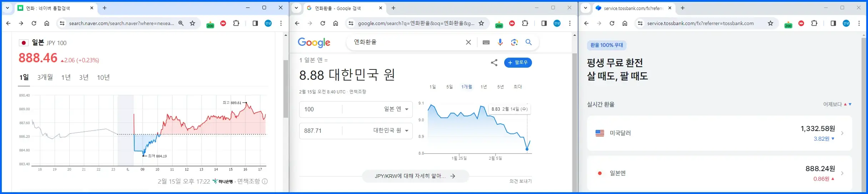868x194 pixels.
Task: Open Google on-screen keyboard icon
Action: pos(486,42)
